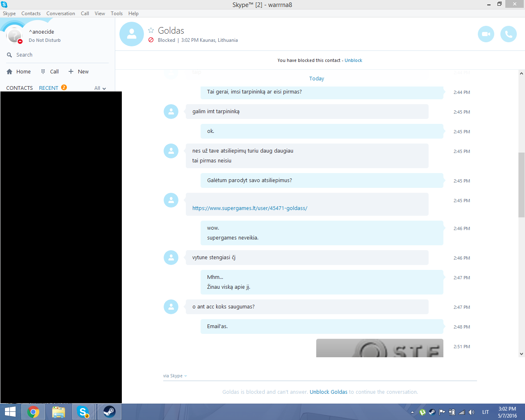
Task: Switch to the RECENT tab
Action: (48, 88)
